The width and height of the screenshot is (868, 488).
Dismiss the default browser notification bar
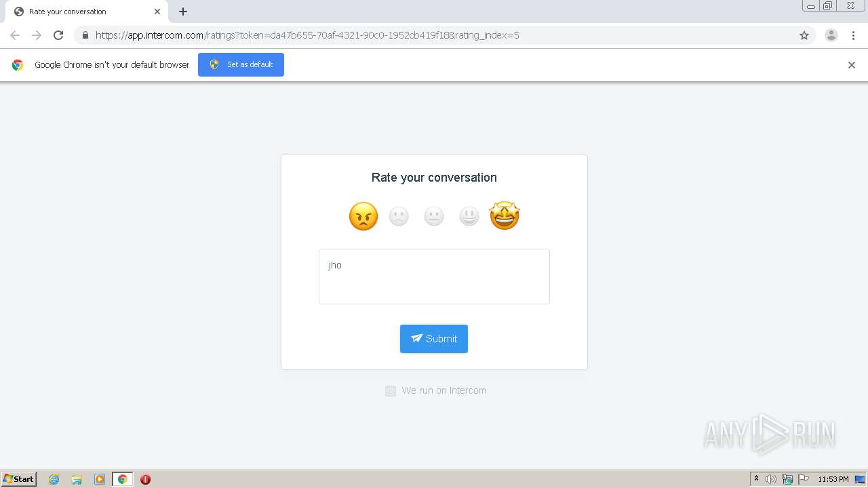852,65
